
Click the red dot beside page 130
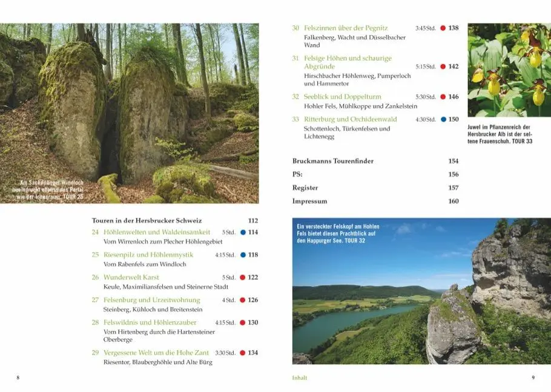pyautogui.click(x=242, y=322)
